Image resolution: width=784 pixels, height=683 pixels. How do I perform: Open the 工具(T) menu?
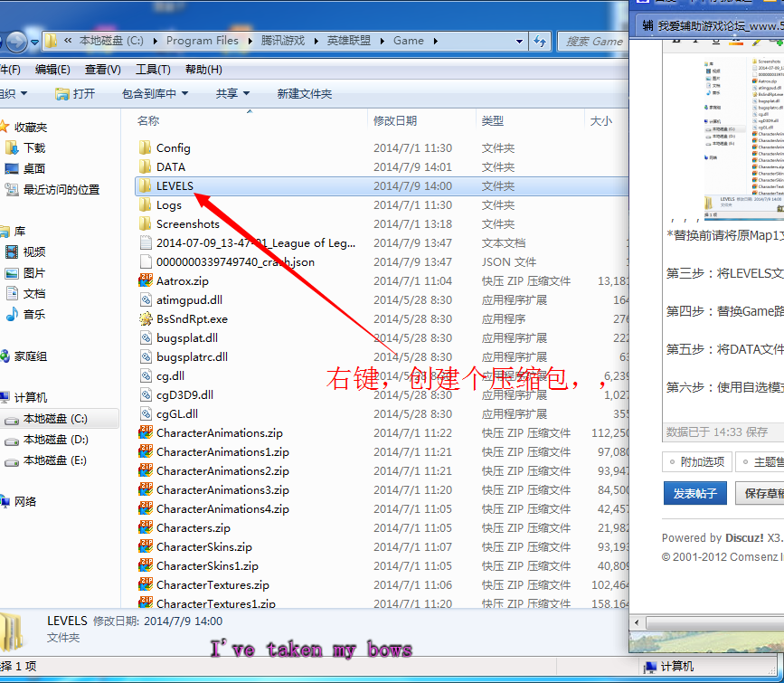(x=153, y=70)
